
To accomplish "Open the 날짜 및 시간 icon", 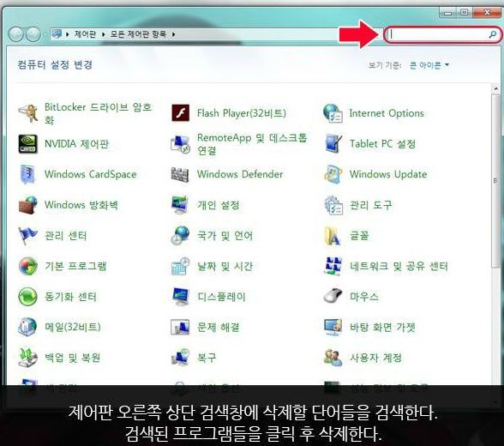I will pos(180,266).
